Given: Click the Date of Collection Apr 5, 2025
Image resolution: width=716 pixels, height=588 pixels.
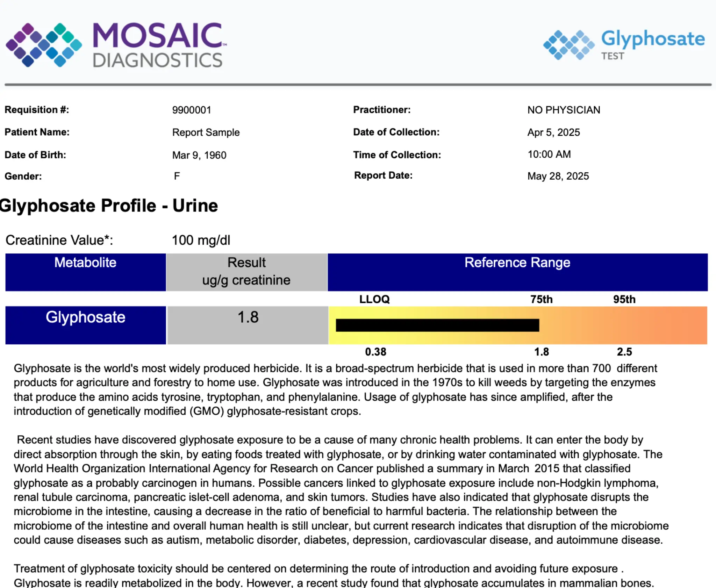Looking at the screenshot, I should [x=553, y=132].
